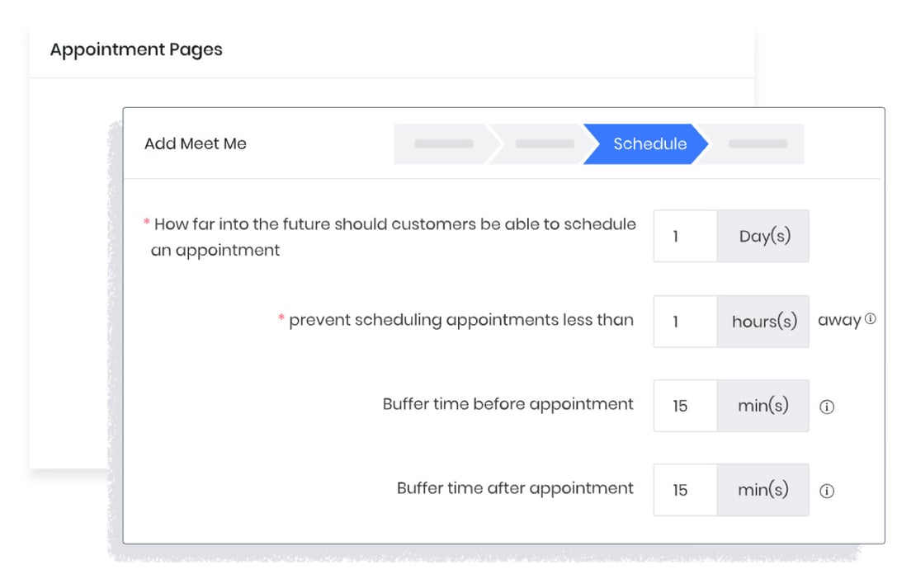Click the buffer-before value showing 15

684,406
